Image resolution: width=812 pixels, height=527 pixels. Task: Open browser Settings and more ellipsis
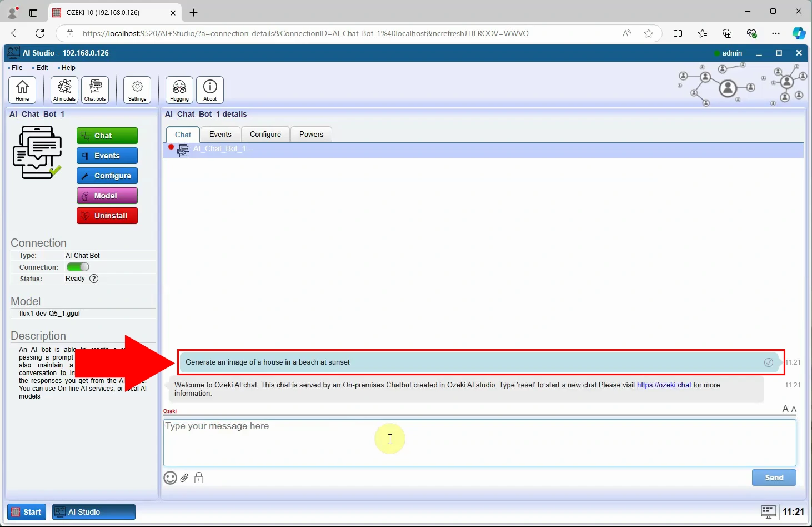tap(776, 33)
